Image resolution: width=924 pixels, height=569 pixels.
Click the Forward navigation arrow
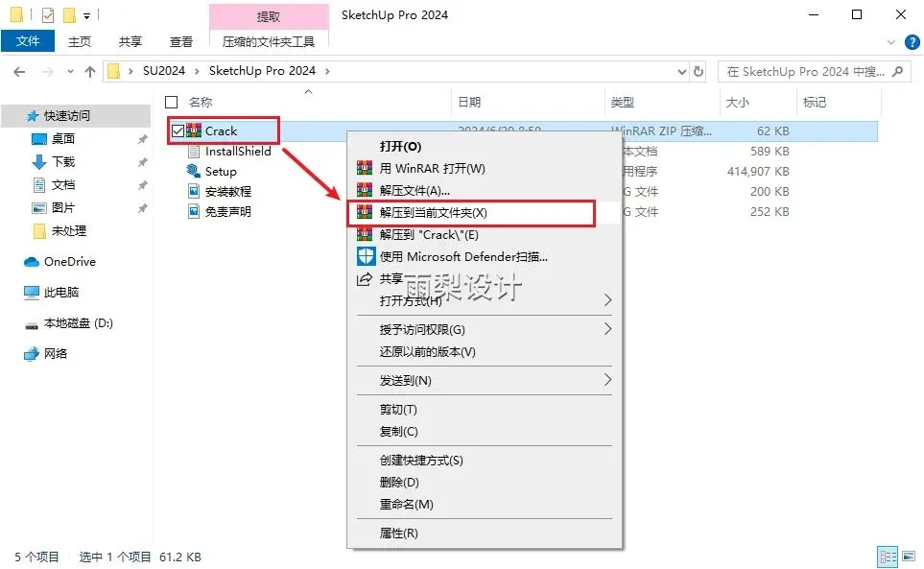(48, 72)
